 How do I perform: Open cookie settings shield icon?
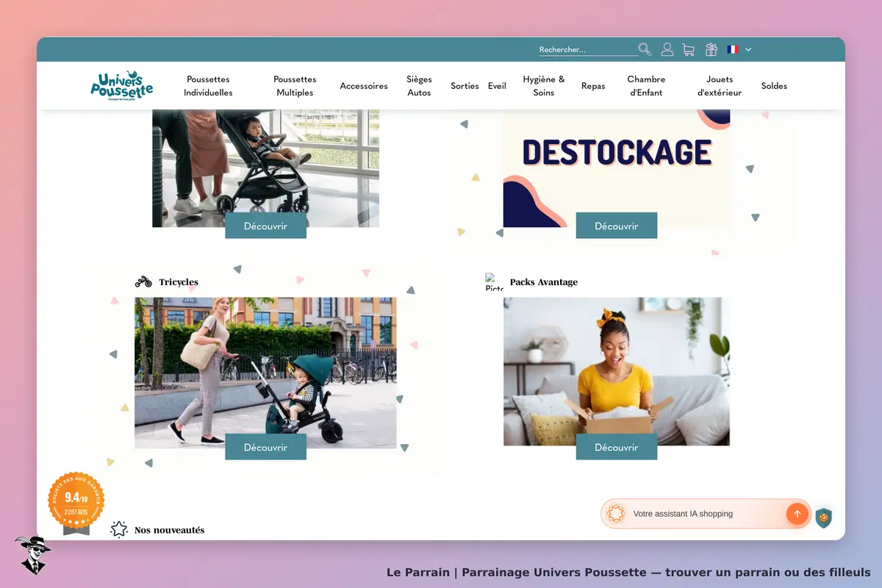click(824, 518)
